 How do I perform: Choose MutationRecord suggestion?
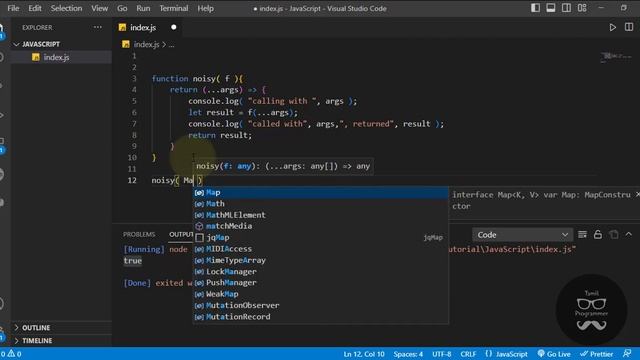tap(320, 317)
